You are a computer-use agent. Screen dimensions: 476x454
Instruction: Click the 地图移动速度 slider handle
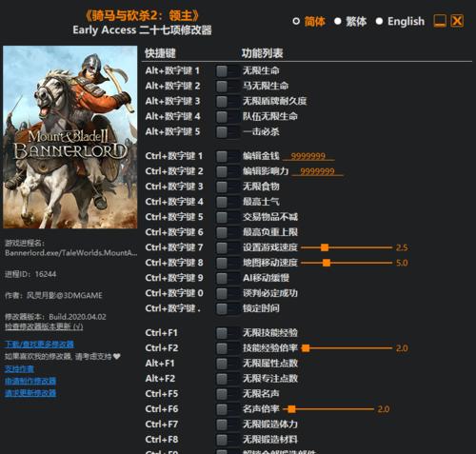(327, 263)
